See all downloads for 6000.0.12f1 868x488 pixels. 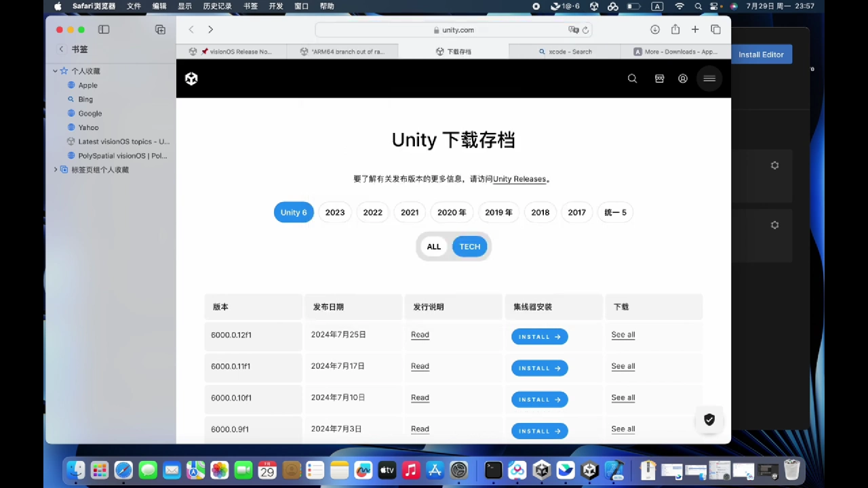pos(623,335)
